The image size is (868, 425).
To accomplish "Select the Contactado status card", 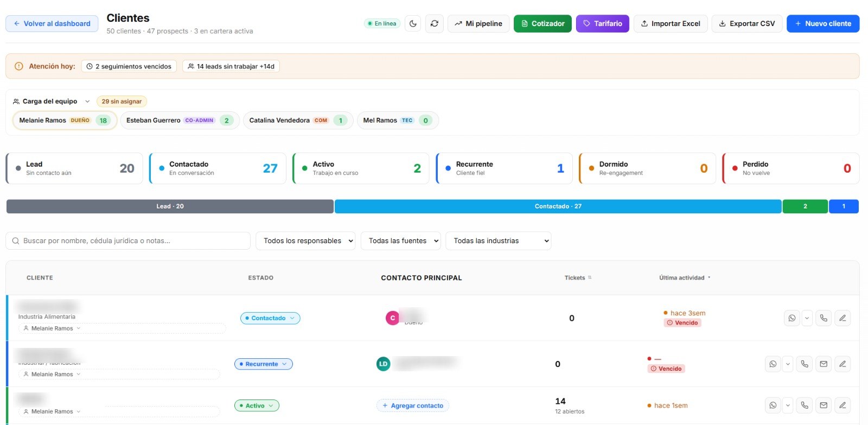I will click(x=218, y=168).
